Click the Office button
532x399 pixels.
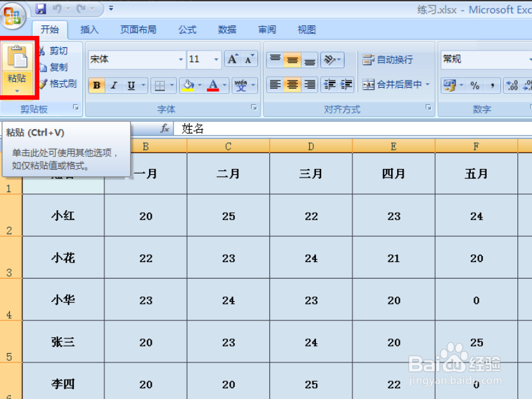tap(12, 13)
